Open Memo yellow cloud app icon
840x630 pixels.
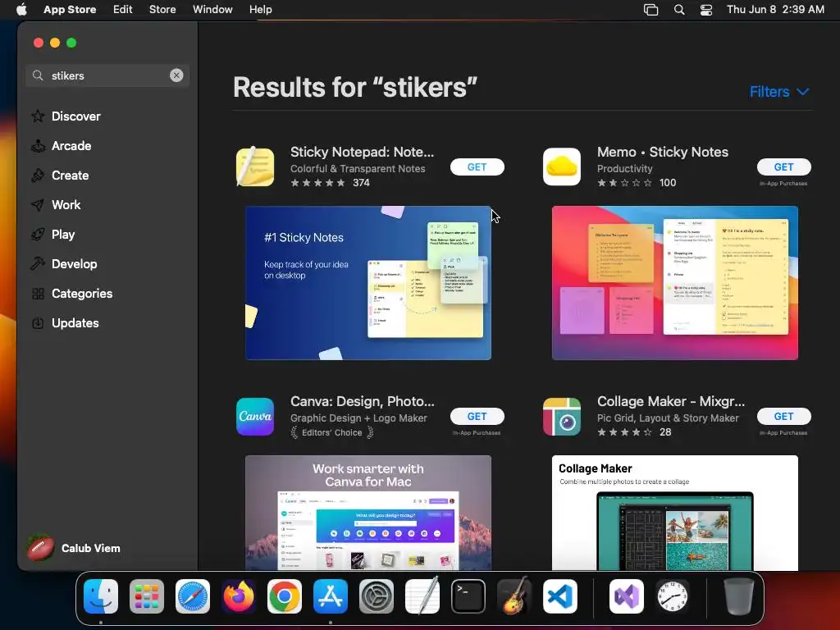(x=561, y=167)
